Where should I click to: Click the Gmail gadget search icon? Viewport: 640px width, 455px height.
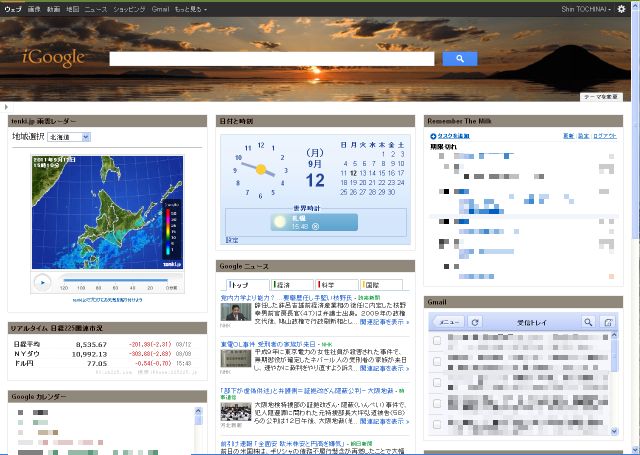click(588, 322)
